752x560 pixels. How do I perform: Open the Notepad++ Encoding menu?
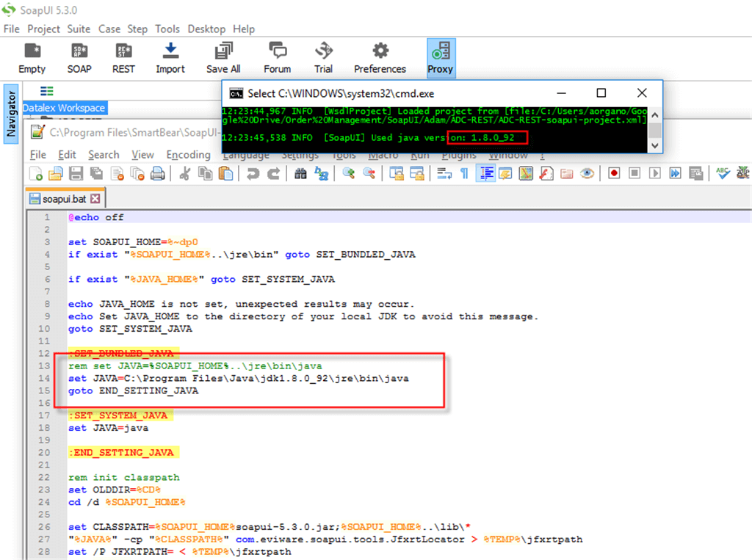(189, 154)
